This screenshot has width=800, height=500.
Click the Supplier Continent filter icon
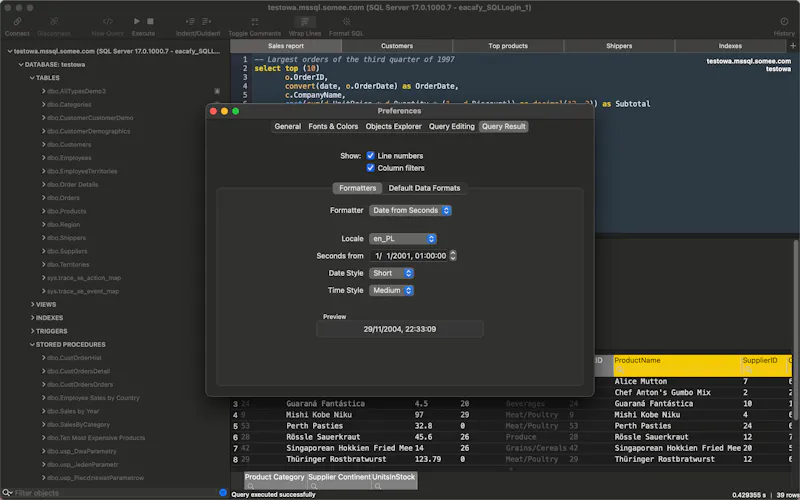pos(314,487)
